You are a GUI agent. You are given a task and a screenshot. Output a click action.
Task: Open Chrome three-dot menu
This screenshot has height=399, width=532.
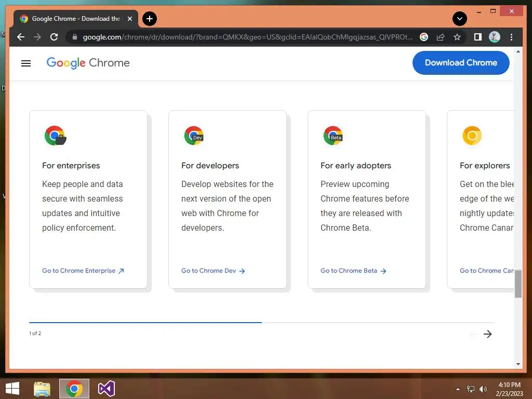511,37
